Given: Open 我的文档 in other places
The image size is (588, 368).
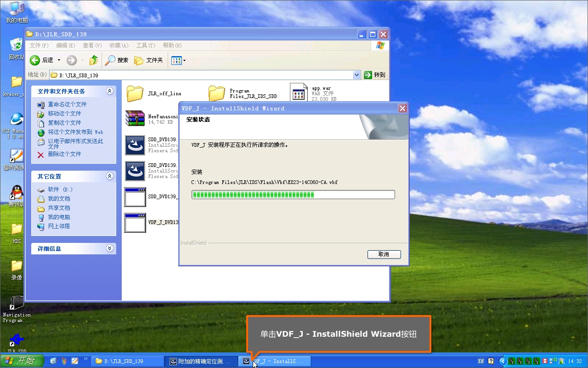Looking at the screenshot, I should tap(59, 199).
